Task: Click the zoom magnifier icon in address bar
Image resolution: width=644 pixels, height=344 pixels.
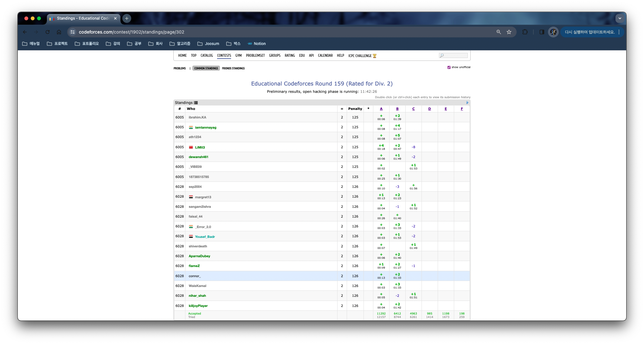Action: click(x=499, y=32)
